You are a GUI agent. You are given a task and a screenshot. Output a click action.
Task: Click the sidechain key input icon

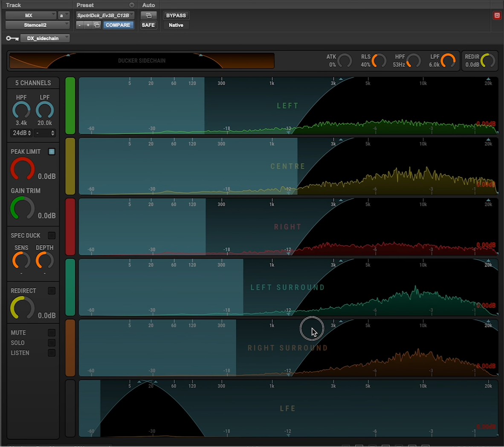tap(12, 38)
